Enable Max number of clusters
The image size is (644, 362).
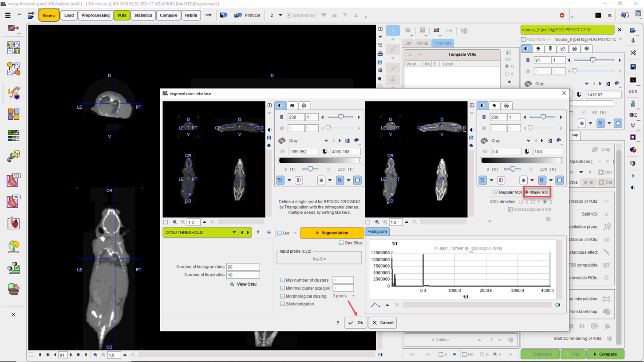pyautogui.click(x=282, y=280)
